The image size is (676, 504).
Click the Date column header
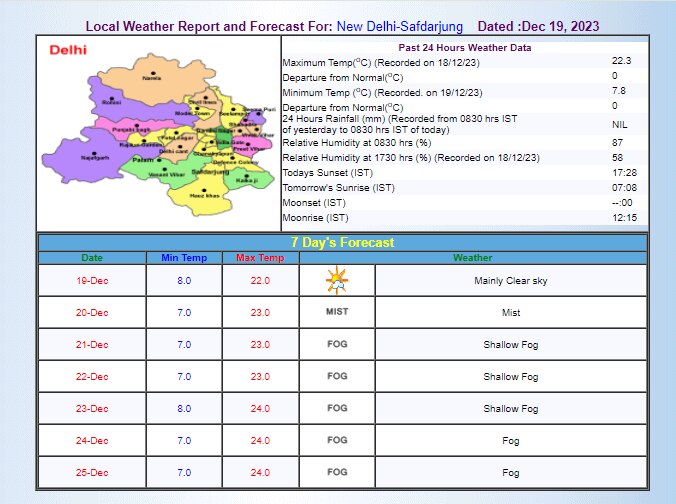click(92, 258)
